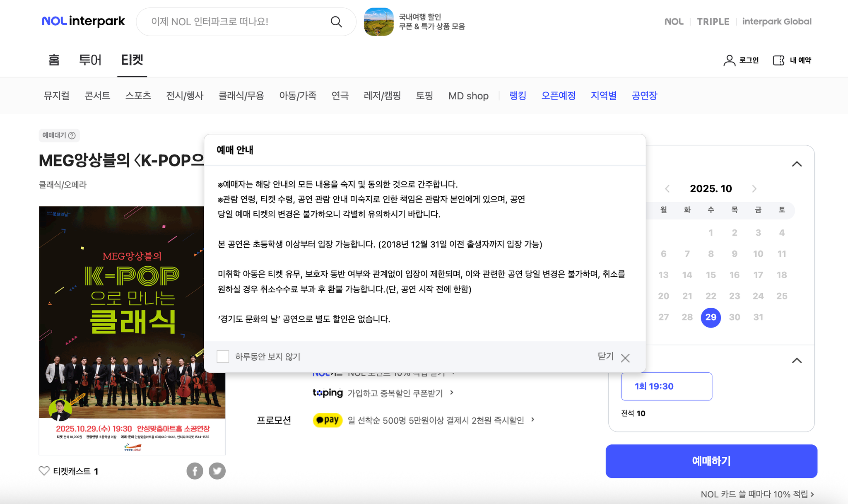Select the highlighted date 29 on the calendar
The width and height of the screenshot is (848, 504).
click(x=711, y=317)
